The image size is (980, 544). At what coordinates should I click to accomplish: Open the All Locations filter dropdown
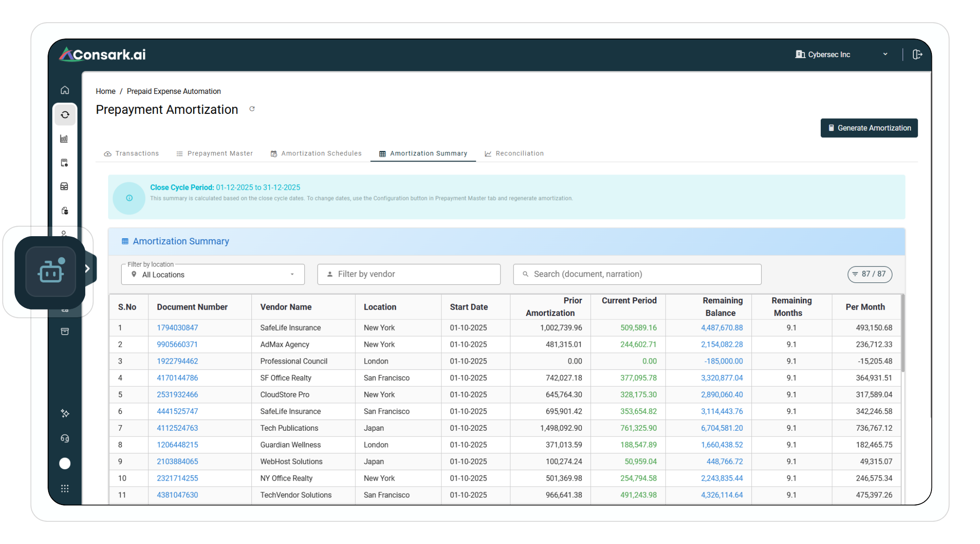pos(213,275)
